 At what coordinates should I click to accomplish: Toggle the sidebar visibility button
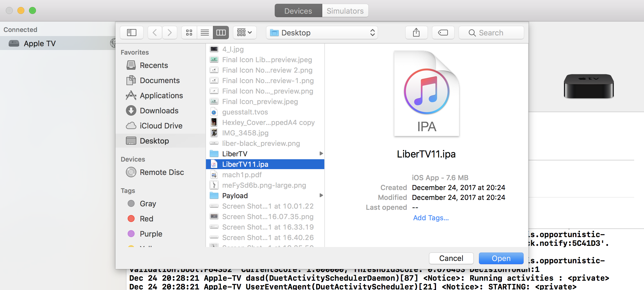tap(132, 33)
